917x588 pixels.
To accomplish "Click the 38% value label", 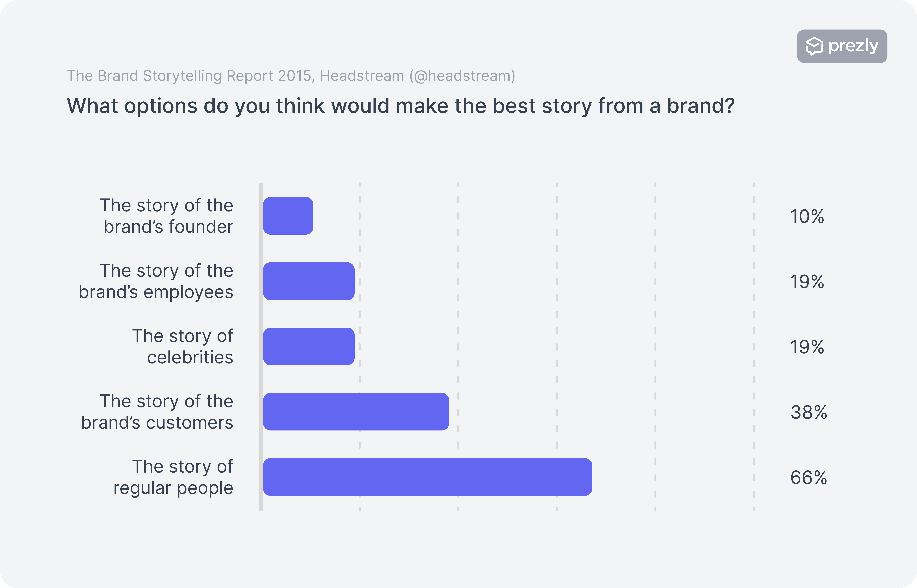I will click(809, 412).
